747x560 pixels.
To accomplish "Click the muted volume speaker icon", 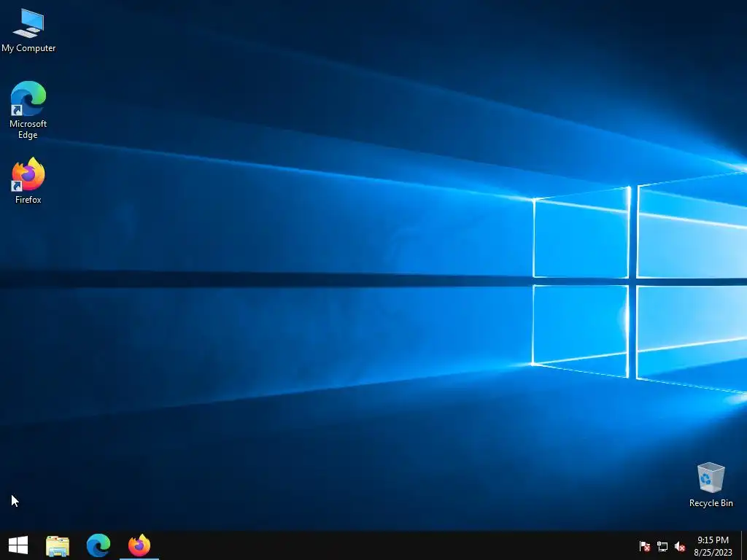I will click(x=680, y=546).
